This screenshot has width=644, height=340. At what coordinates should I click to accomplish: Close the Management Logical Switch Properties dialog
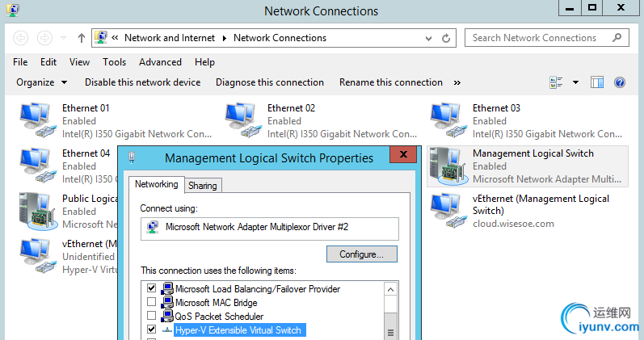tap(403, 154)
